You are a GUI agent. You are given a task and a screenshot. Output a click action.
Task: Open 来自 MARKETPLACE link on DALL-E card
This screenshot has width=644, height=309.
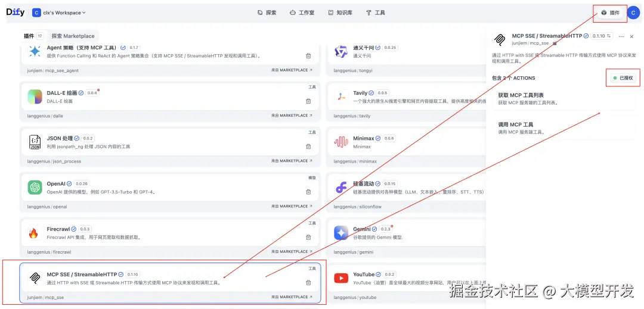pyautogui.click(x=292, y=116)
